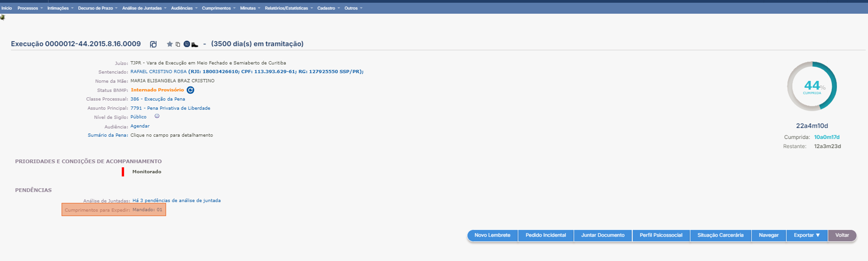
Task: Expand the Cadastro menu
Action: (x=328, y=8)
